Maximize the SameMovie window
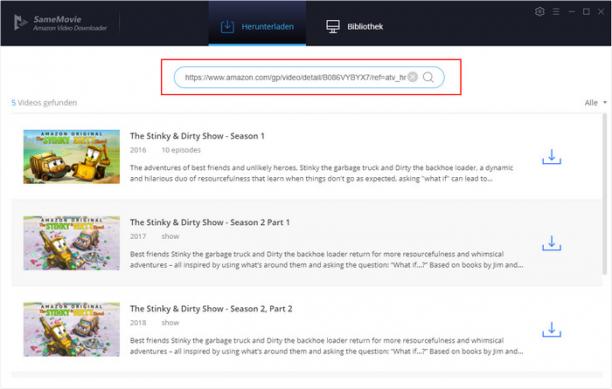Image resolution: width=612 pixels, height=389 pixels. point(586,12)
